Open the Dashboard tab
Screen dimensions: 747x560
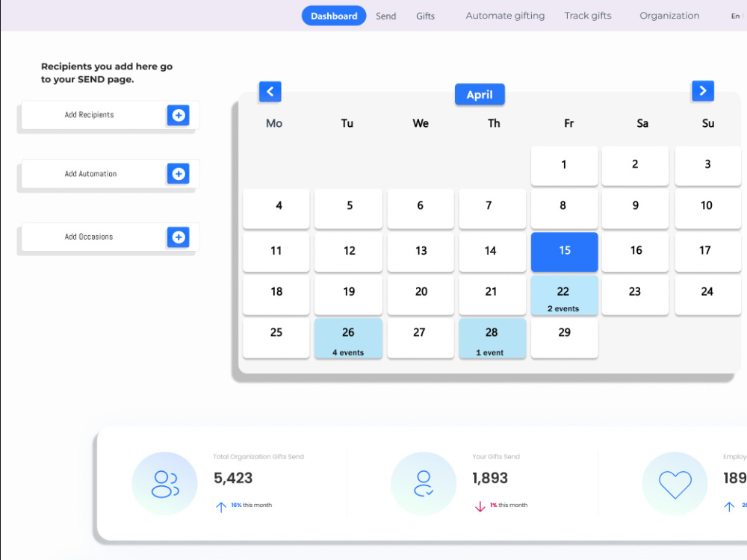point(334,16)
